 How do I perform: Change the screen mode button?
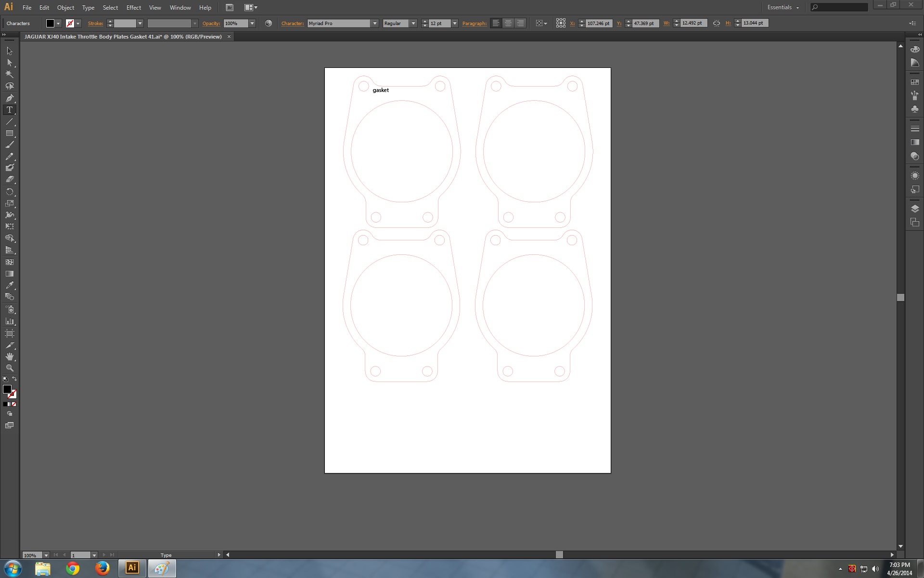pyautogui.click(x=10, y=425)
